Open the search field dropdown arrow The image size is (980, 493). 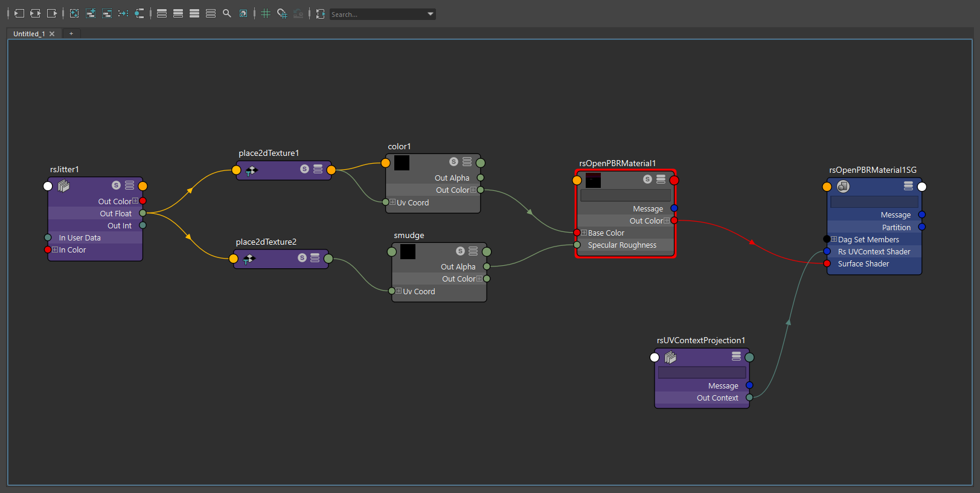click(431, 14)
